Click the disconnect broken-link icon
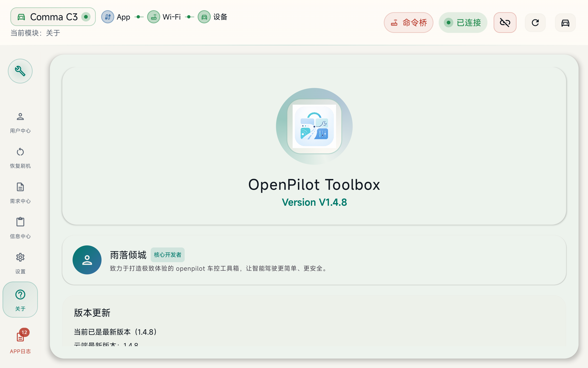 [x=505, y=23]
